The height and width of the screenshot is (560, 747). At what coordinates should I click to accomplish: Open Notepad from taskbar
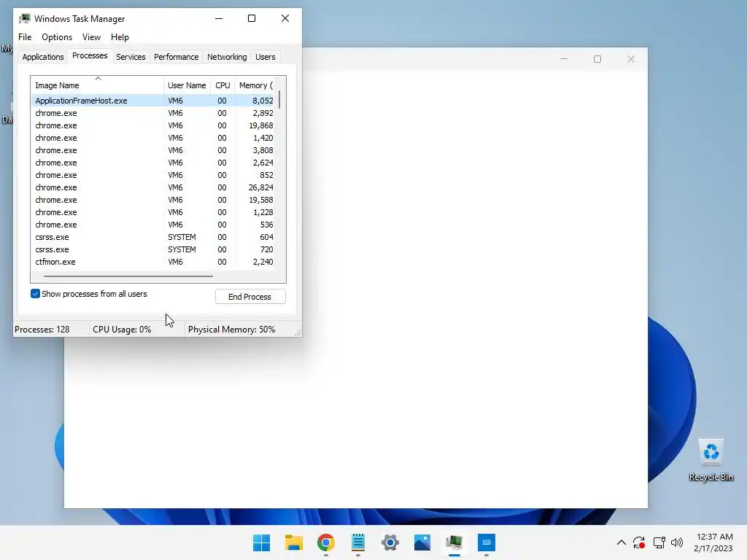[357, 542]
